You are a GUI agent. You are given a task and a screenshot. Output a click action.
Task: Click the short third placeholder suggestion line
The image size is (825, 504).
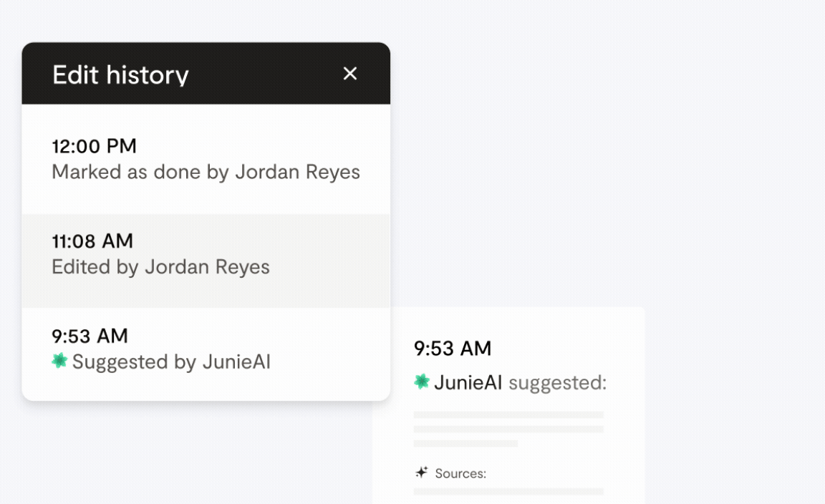pyautogui.click(x=465, y=443)
